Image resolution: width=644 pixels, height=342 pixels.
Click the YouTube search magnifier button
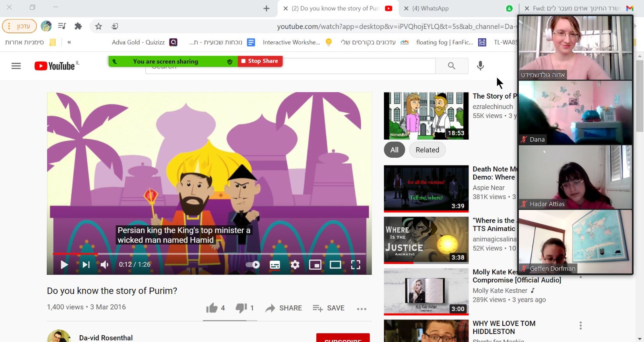(452, 66)
